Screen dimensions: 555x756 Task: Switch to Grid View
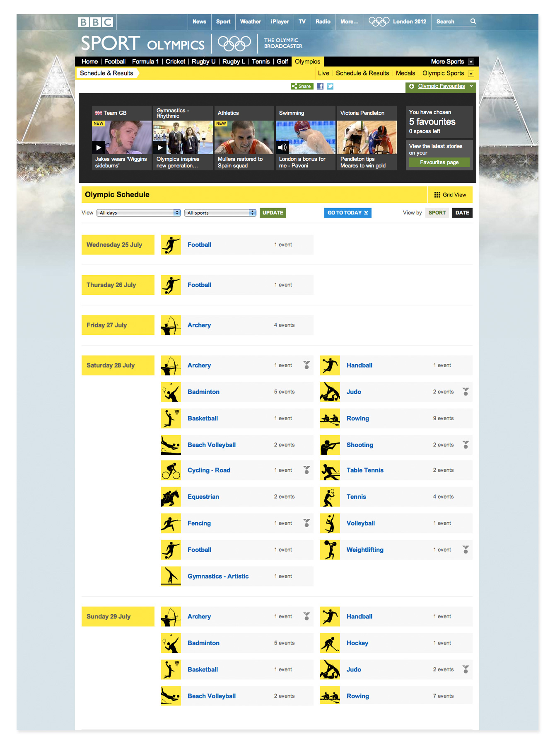point(450,195)
